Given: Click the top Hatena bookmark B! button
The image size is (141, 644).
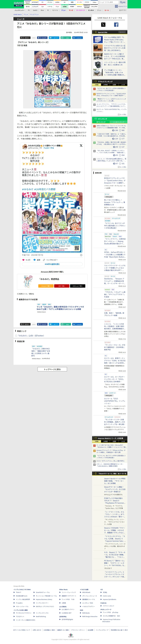Looking at the screenshot, I should pyautogui.click(x=54, y=38).
